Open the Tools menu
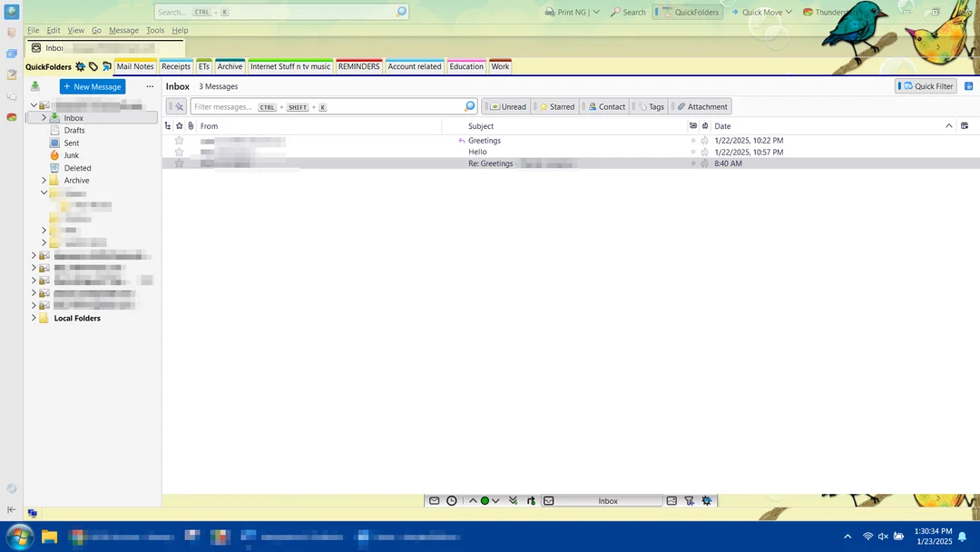980x552 pixels. pos(155,30)
